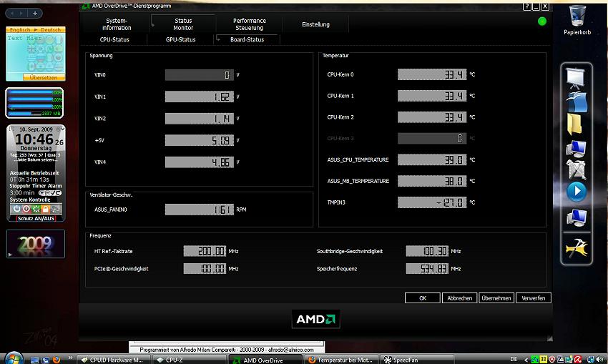Click the +5V voltage value 5.09
608x364 pixels.
coord(200,140)
